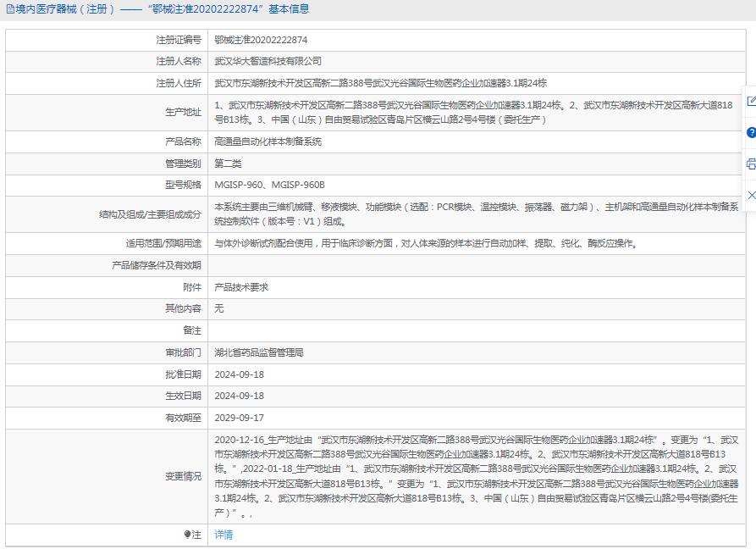Click the 产品储存条件及有效期 label
Image resolution: width=756 pixels, height=549 pixels.
[x=157, y=265]
